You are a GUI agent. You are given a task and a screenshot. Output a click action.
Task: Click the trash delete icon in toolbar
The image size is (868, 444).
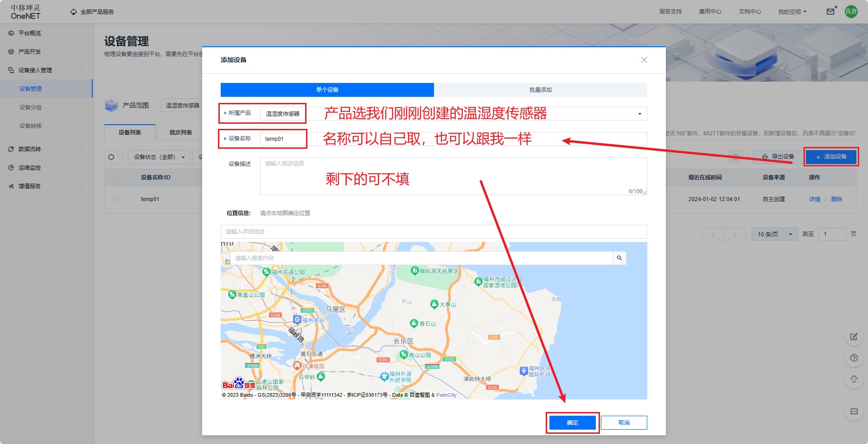[735, 157]
